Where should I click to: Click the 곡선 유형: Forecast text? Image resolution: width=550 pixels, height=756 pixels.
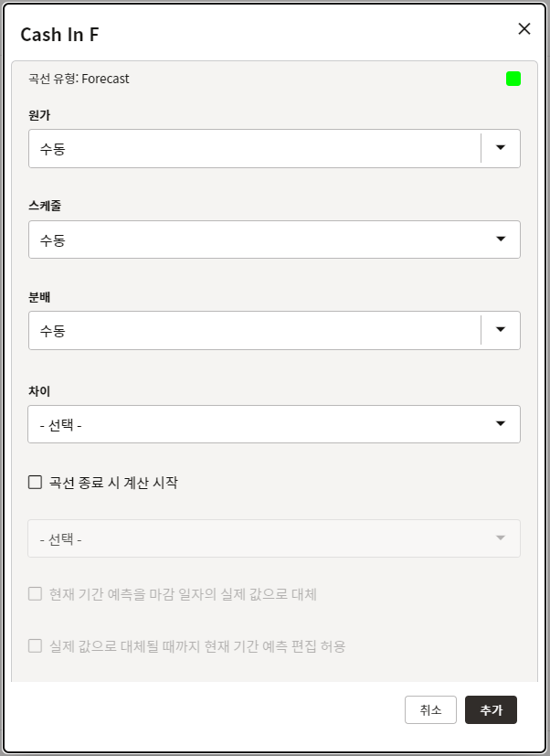tap(79, 79)
